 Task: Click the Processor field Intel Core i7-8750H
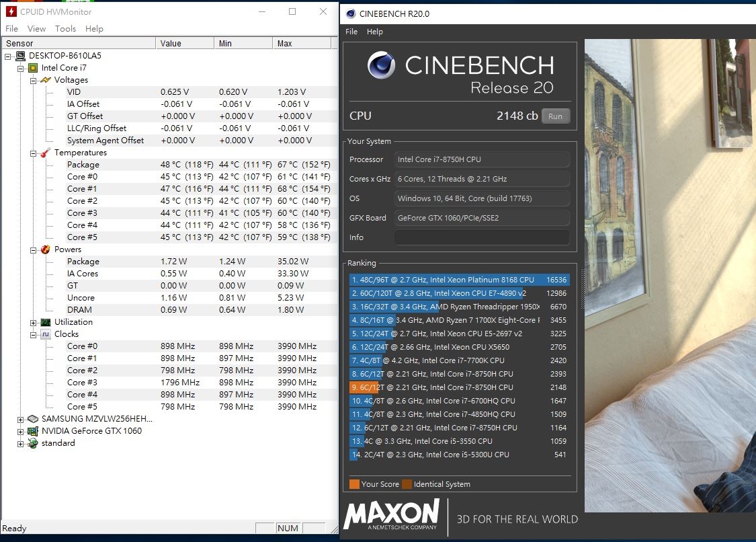coord(482,159)
